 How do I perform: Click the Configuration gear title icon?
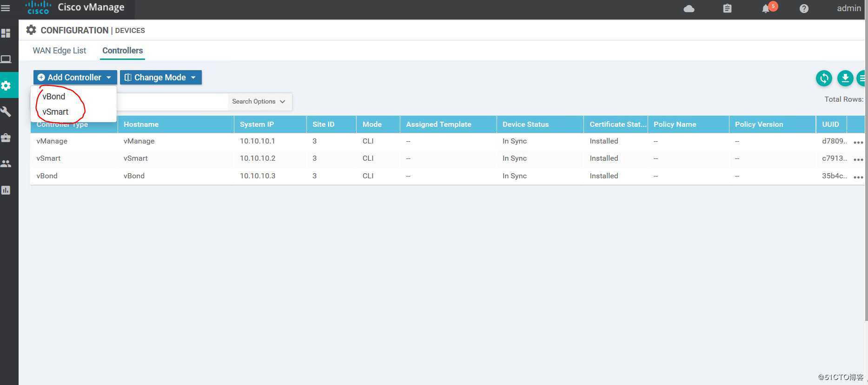click(31, 30)
